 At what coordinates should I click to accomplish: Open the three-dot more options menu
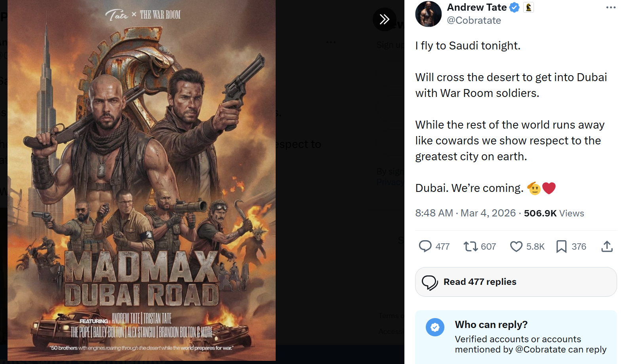coord(611,8)
